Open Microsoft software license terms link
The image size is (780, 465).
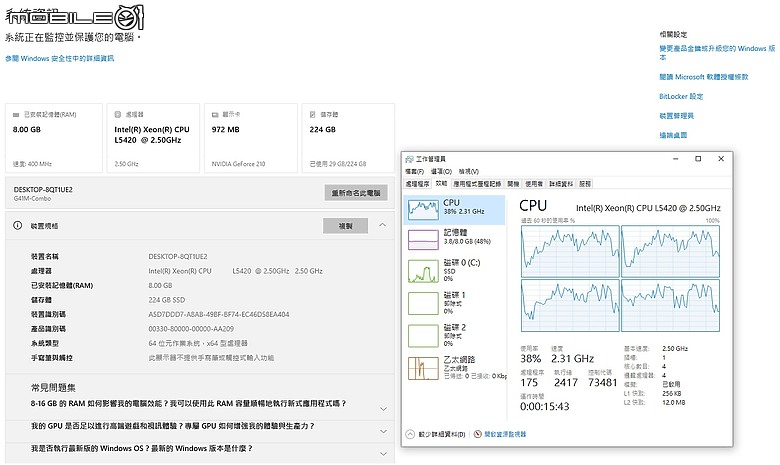tap(703, 77)
